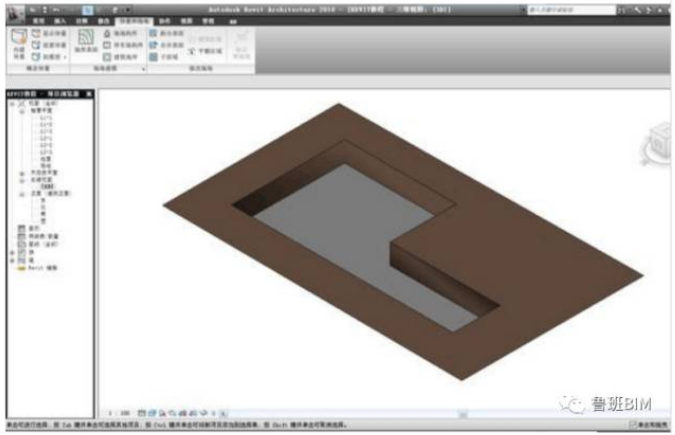Switch to the Manage ribbon tab
The image size is (675, 435).
pos(208,21)
